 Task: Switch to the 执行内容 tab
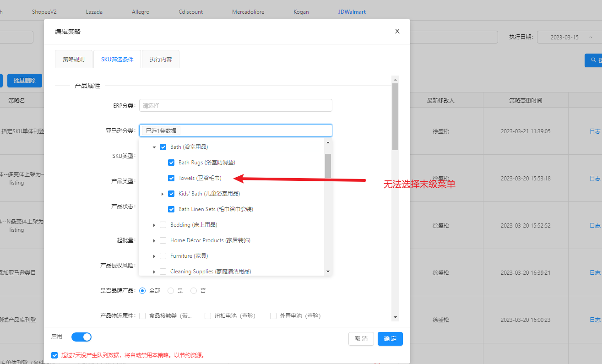coord(161,59)
